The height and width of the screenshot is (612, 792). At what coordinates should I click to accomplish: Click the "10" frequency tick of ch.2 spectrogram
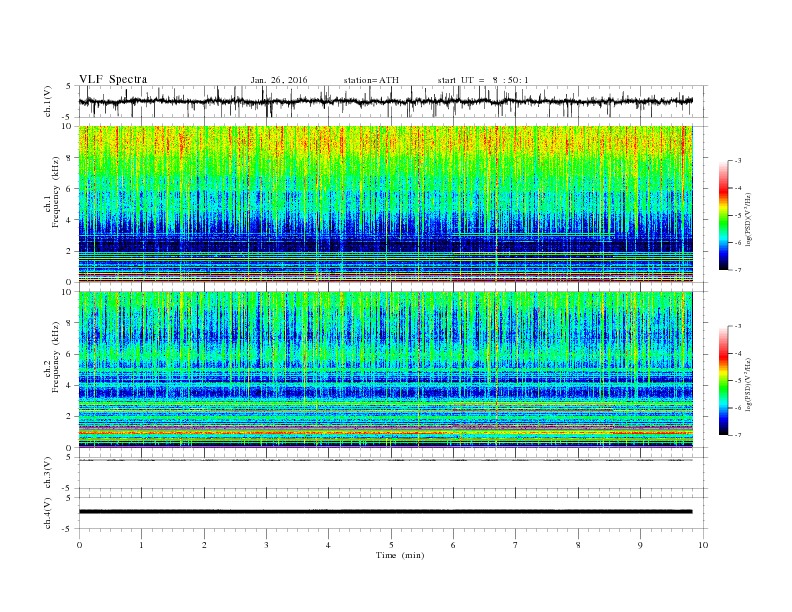click(69, 292)
